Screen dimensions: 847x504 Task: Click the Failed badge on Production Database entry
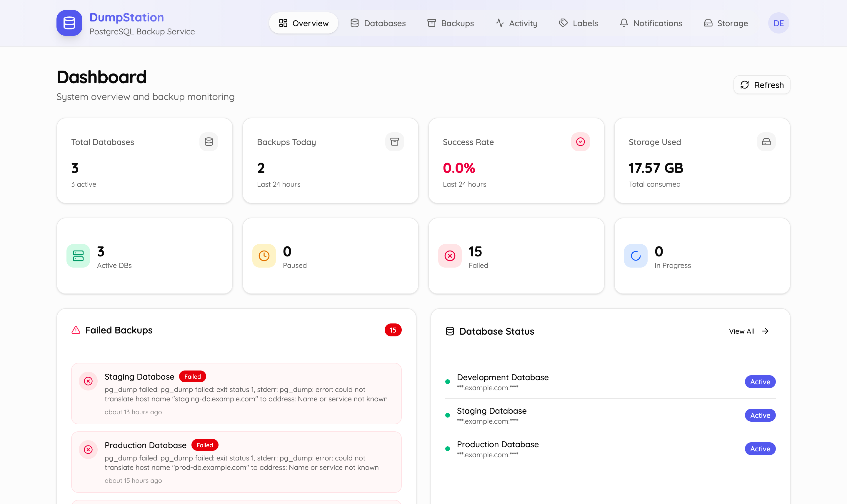point(204,445)
